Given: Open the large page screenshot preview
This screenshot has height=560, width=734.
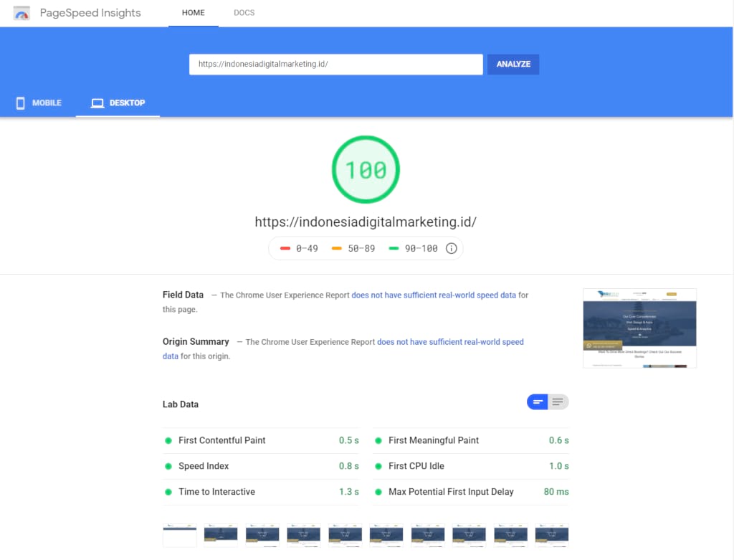Looking at the screenshot, I should coord(639,328).
